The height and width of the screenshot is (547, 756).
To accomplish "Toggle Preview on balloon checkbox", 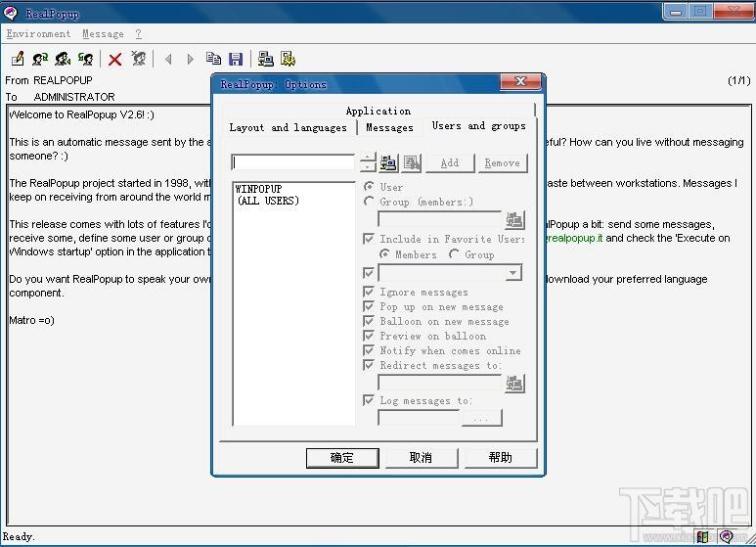I will [x=369, y=336].
